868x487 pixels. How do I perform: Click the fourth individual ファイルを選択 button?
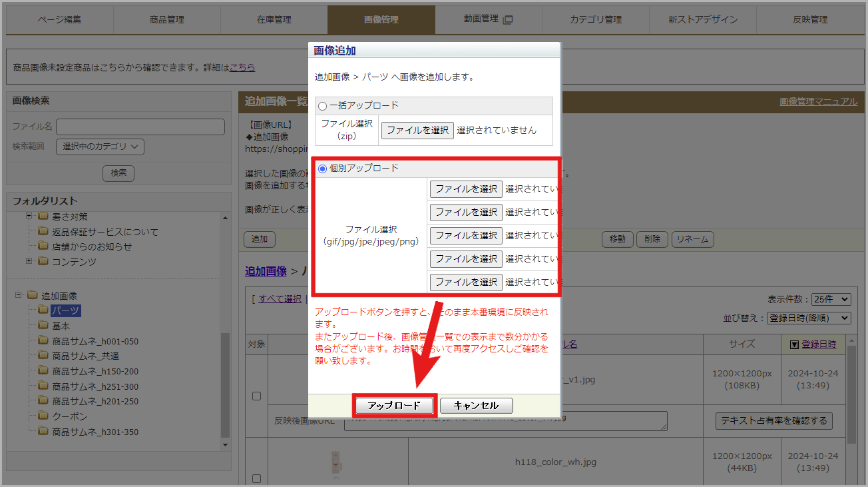466,259
